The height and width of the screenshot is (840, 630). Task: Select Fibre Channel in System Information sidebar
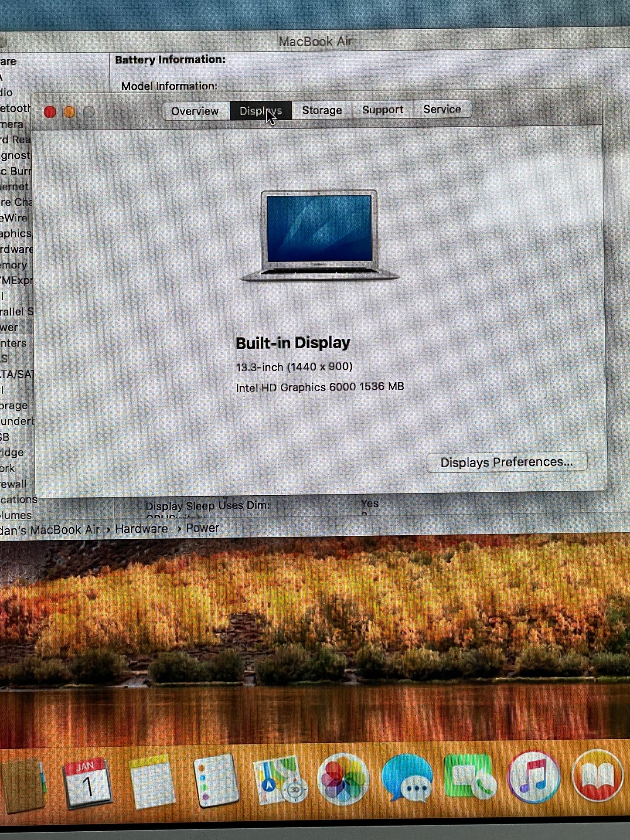pyautogui.click(x=16, y=202)
